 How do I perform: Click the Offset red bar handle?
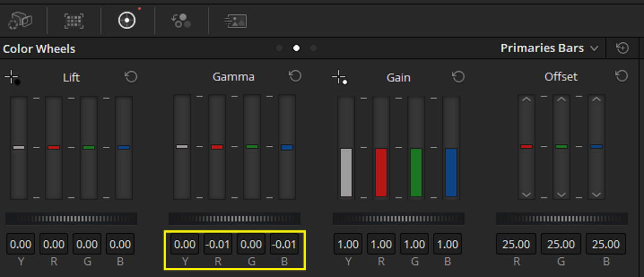pos(526,146)
